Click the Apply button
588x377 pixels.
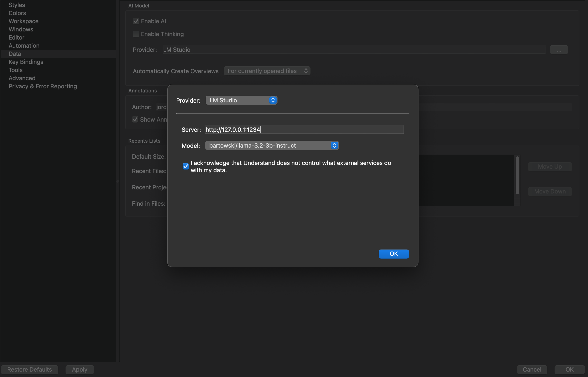tap(80, 369)
